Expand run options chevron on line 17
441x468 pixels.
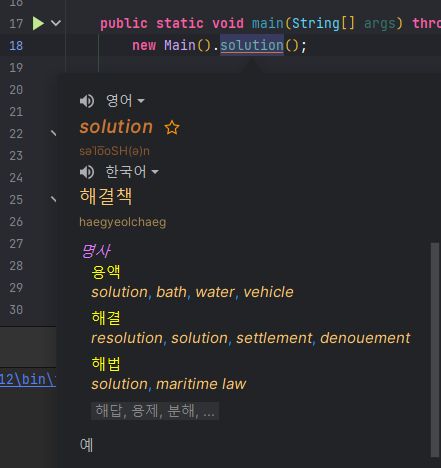56,23
